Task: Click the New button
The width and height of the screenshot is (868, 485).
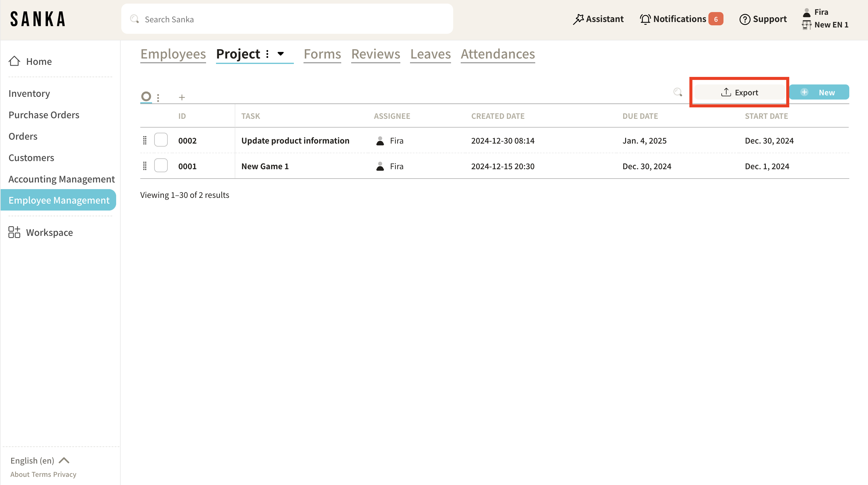Action: (819, 92)
